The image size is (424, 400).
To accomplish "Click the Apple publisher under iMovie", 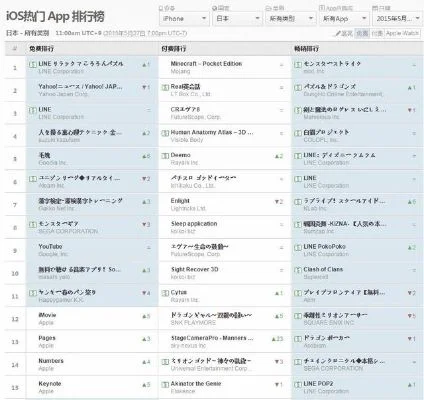I will [46, 323].
